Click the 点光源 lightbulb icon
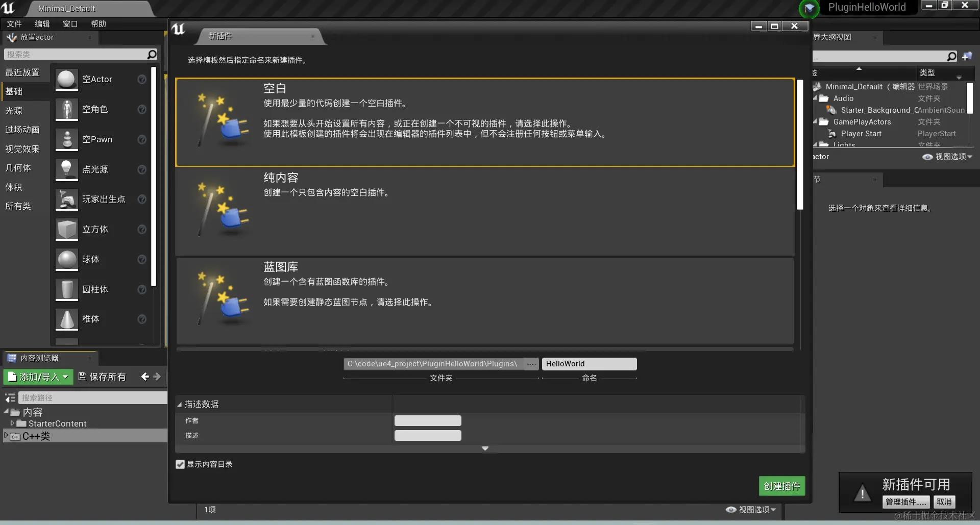The image size is (980, 525). (67, 169)
